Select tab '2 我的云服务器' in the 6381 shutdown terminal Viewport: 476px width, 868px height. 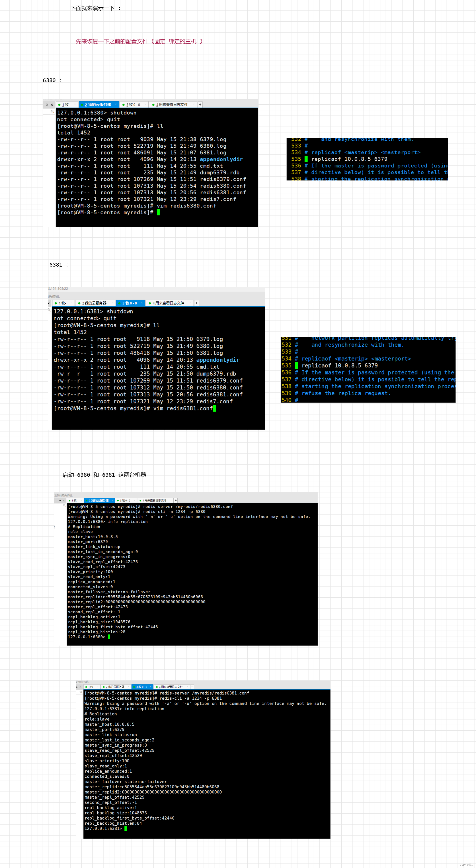[96, 303]
